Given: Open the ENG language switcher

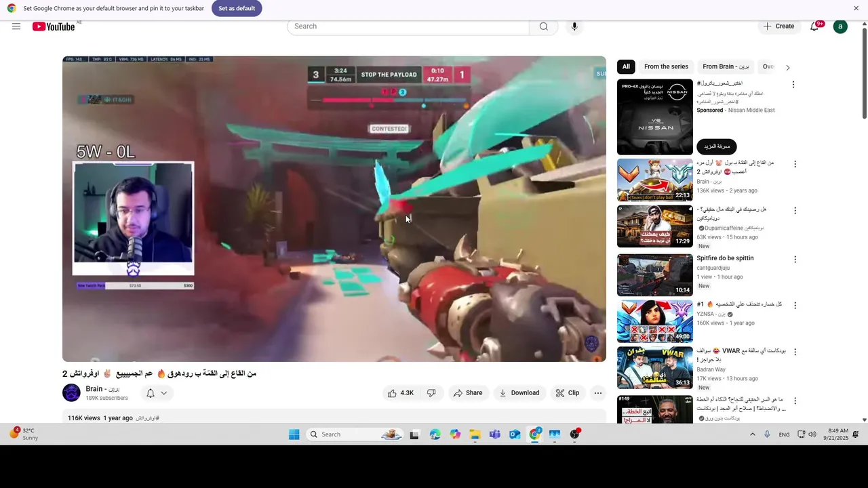Looking at the screenshot, I should [784, 434].
